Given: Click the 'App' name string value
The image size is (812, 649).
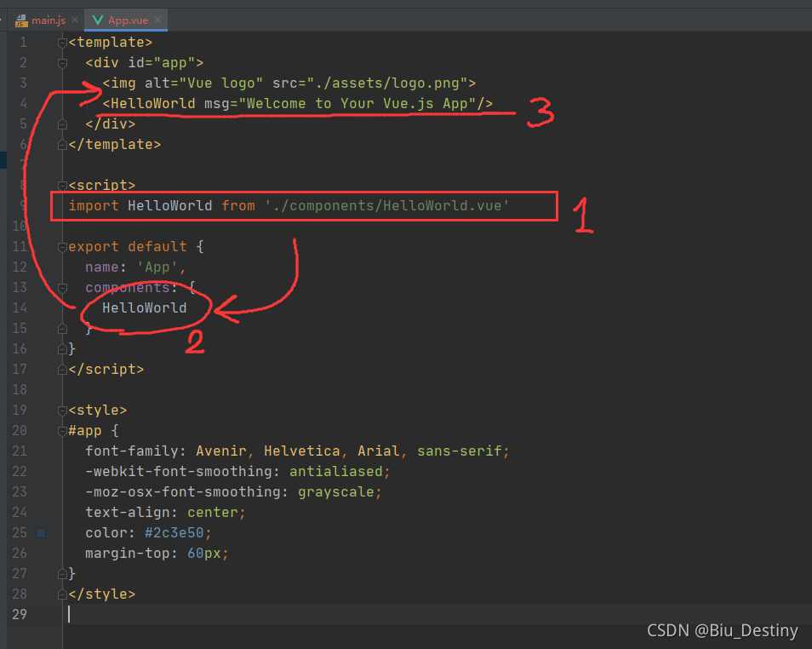Looking at the screenshot, I should pos(157,267).
